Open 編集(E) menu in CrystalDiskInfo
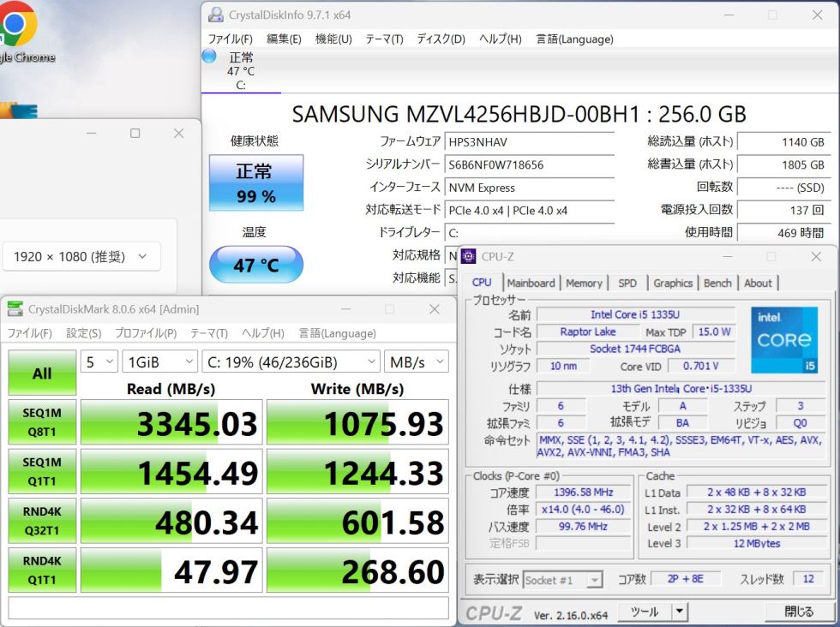Viewport: 840px width, 627px height. [x=284, y=39]
